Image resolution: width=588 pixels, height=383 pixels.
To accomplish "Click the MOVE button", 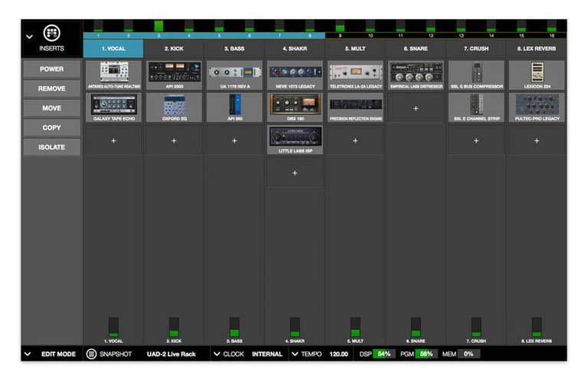I will click(52, 108).
